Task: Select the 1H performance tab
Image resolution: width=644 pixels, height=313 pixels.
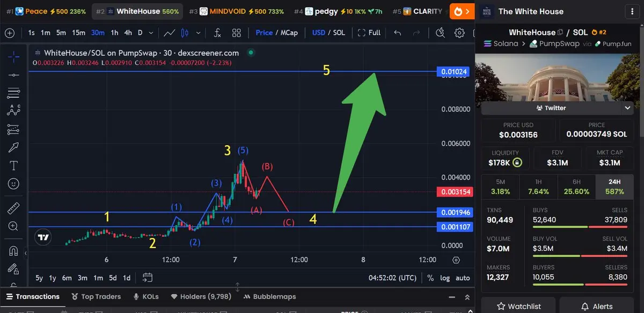Action: pyautogui.click(x=539, y=187)
